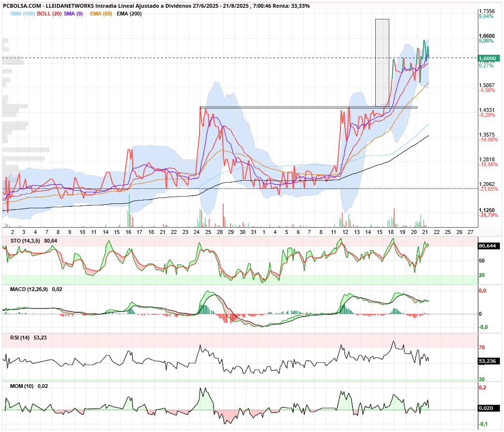Select the RSI 30 oversold level label
Image resolution: width=504 pixels, height=432 pixels.
482,380
